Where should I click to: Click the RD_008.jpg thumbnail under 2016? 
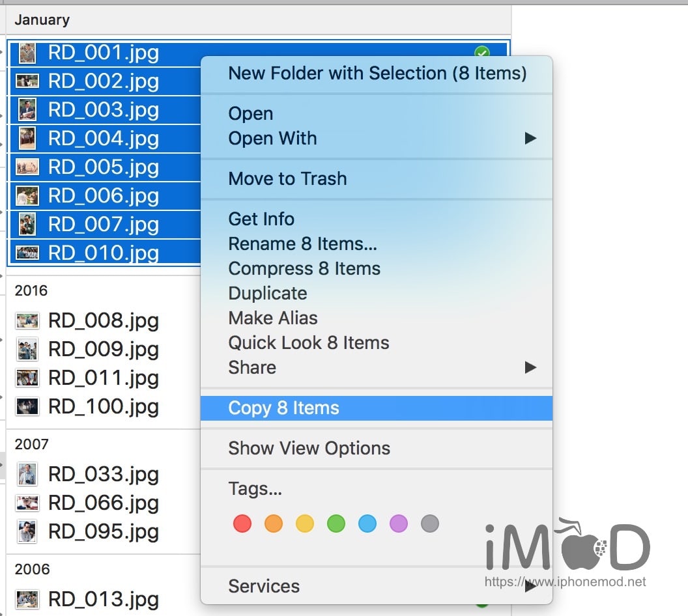[27, 321]
